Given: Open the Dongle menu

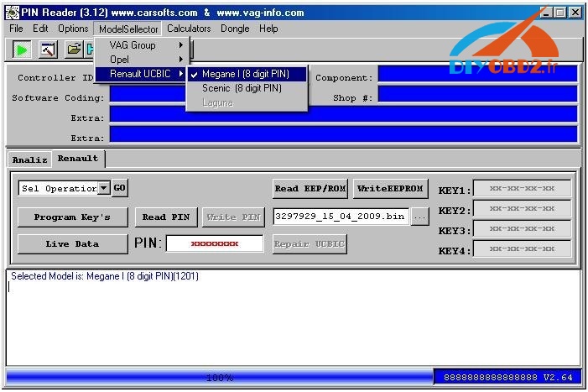Looking at the screenshot, I should 235,29.
